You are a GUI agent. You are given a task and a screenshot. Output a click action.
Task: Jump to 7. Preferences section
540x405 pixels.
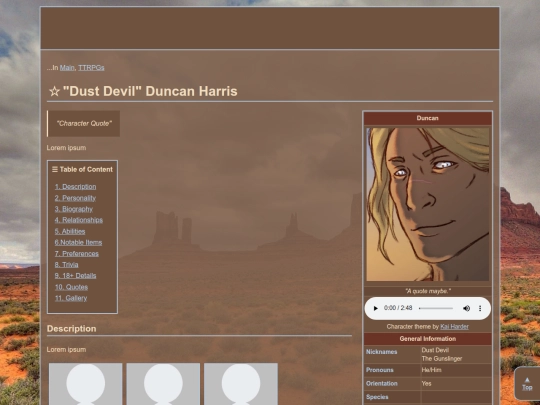point(77,254)
